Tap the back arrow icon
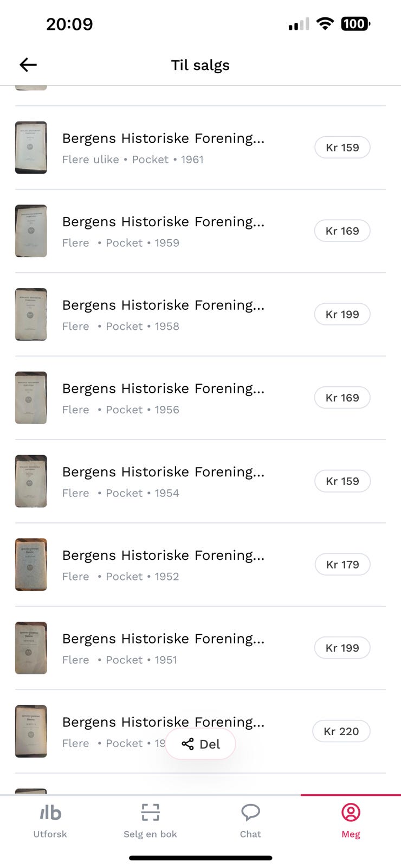 click(x=28, y=65)
